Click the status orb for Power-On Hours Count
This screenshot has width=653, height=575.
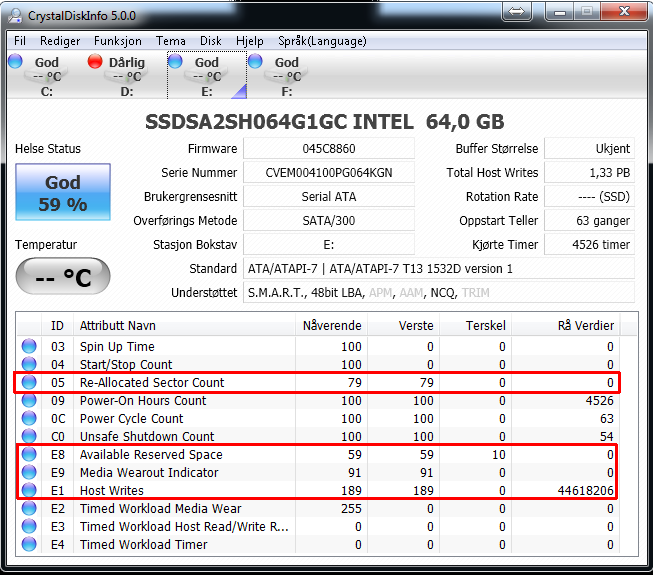click(29, 400)
